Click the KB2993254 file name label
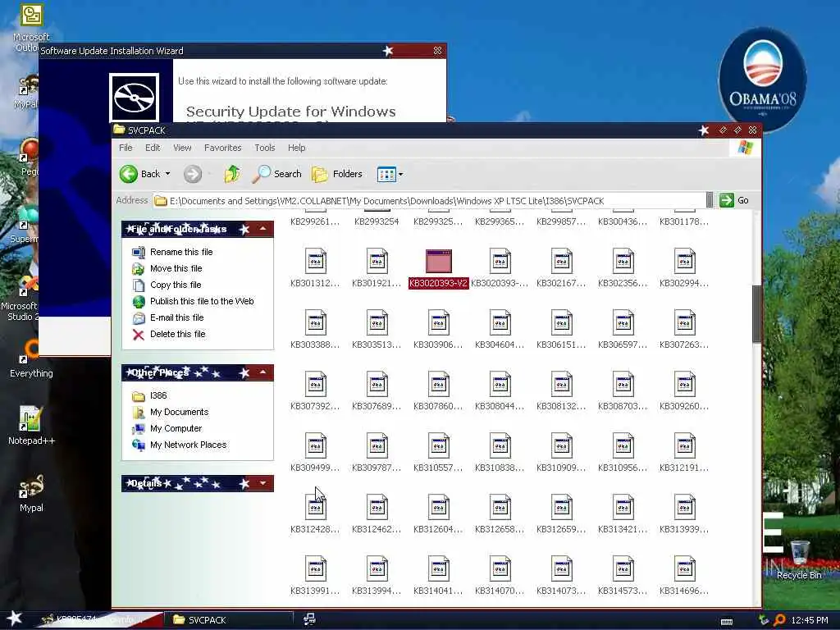This screenshot has width=840, height=630. coord(377,221)
